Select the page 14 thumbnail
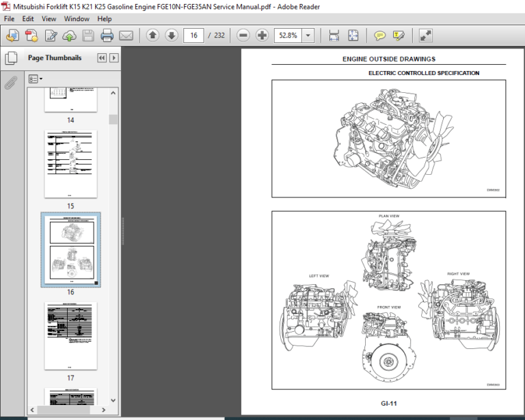The width and height of the screenshot is (525, 420). [70, 100]
